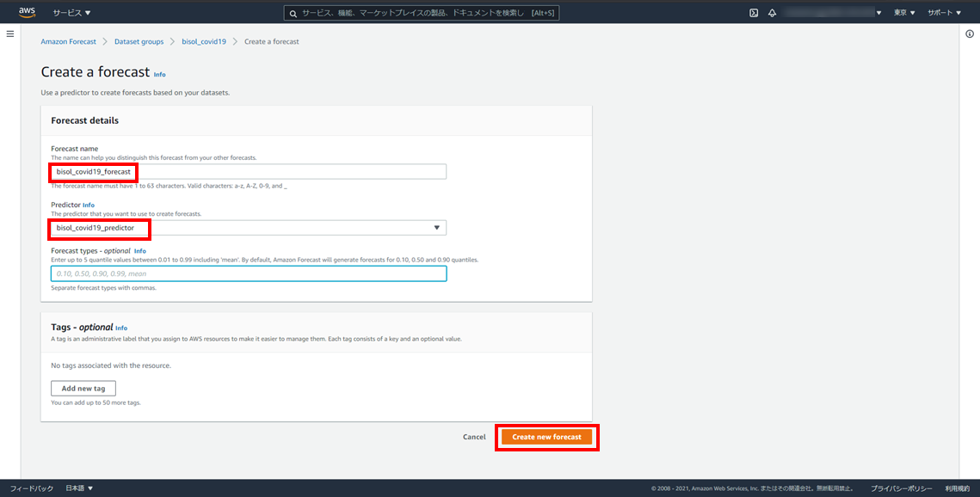Open the サポート support menu
980x497 pixels.
(944, 13)
